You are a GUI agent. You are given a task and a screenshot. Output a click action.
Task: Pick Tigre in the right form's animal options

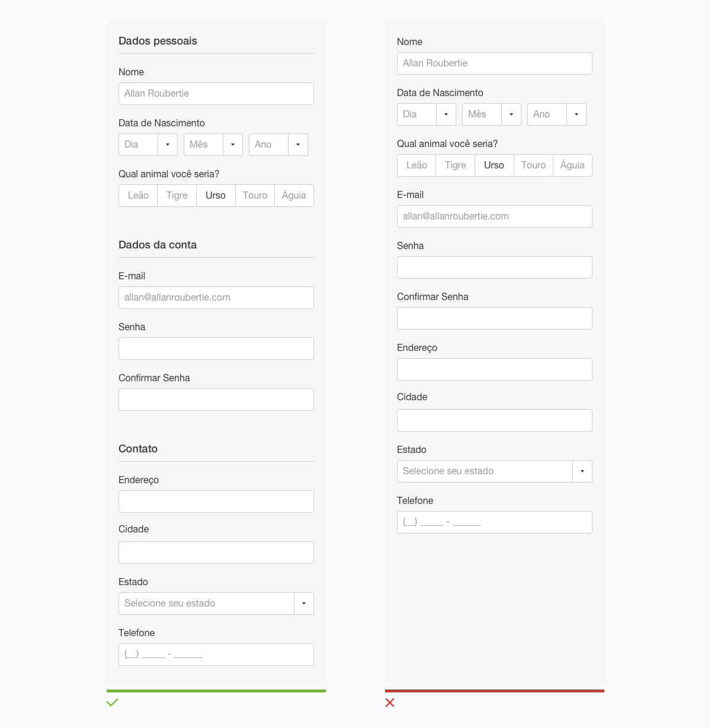click(x=455, y=165)
